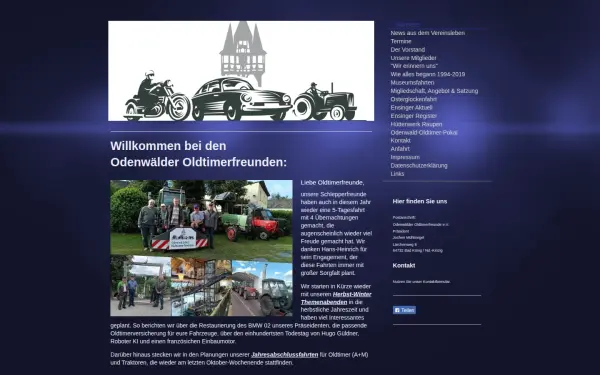The height and width of the screenshot is (375, 600).
Task: Open the Anfahrt directions page
Action: pos(400,149)
